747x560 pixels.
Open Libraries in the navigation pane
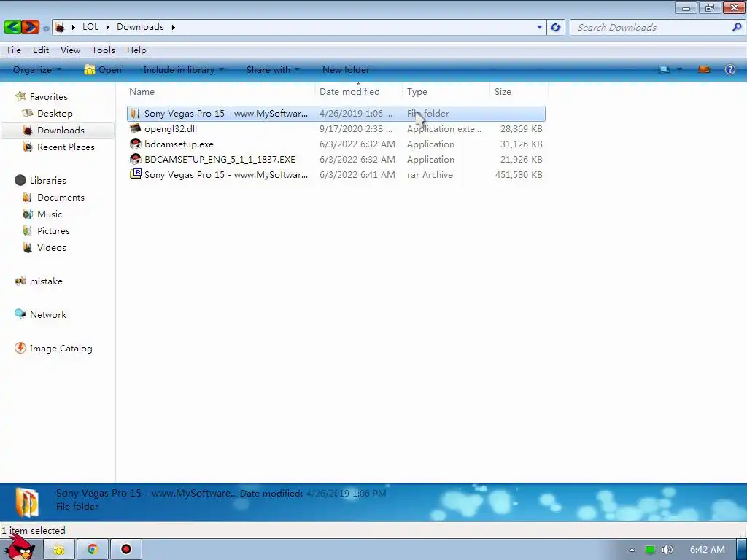coord(47,181)
